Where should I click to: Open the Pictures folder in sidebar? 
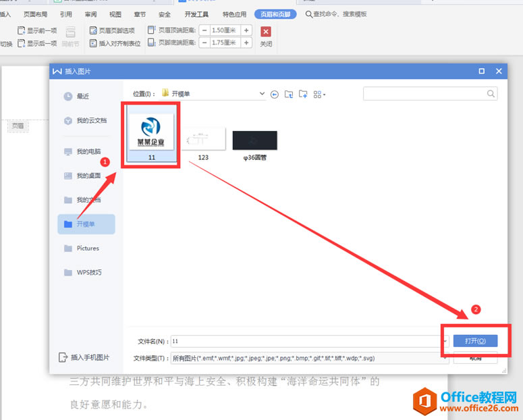(x=82, y=248)
